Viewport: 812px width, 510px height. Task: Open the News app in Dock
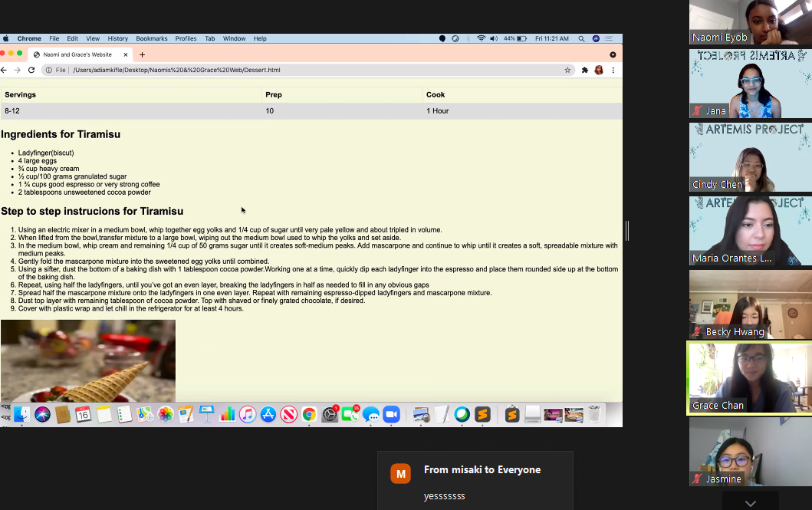pos(288,414)
